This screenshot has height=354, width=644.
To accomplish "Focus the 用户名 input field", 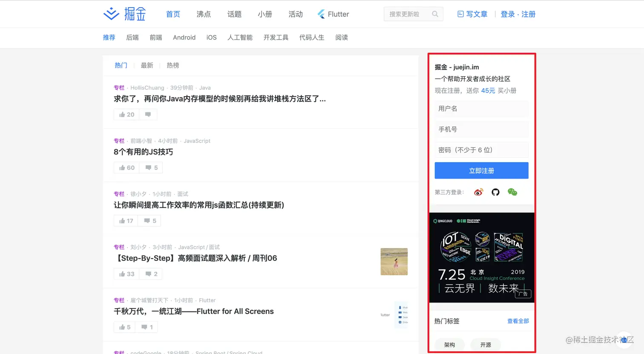I will click(482, 108).
